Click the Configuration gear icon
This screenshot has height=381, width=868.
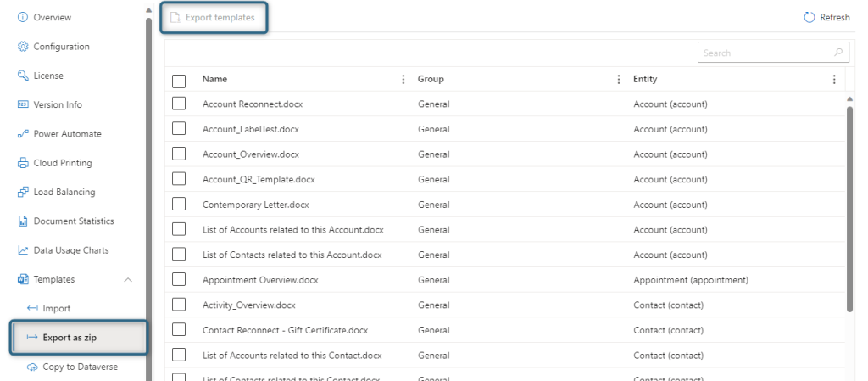click(23, 47)
